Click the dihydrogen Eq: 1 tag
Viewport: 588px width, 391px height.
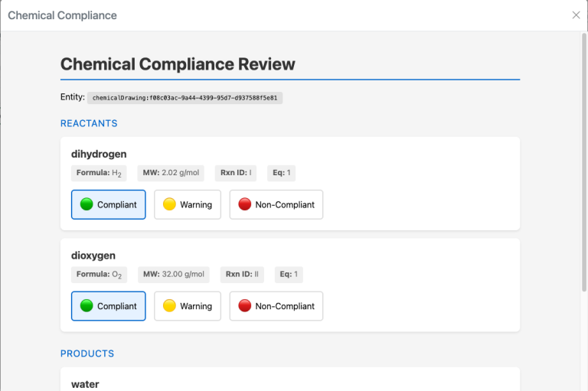(281, 173)
